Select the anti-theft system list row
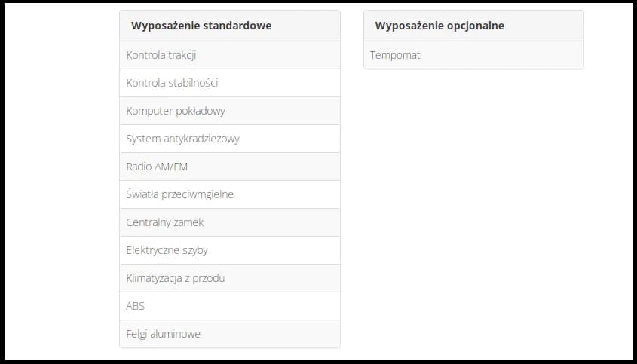The width and height of the screenshot is (637, 364). click(x=183, y=139)
